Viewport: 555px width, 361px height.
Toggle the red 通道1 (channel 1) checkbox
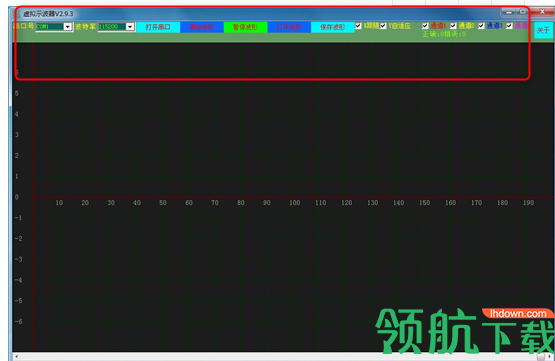(x=425, y=26)
